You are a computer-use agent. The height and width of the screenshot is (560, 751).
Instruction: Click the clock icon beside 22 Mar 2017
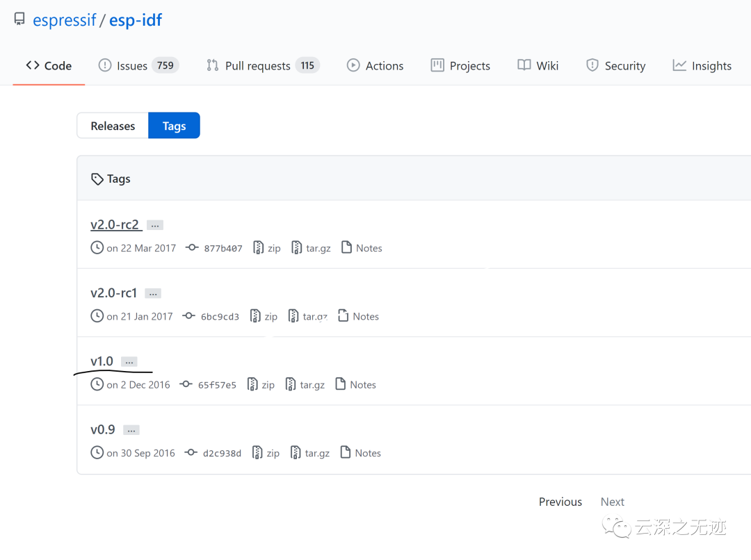tap(97, 247)
